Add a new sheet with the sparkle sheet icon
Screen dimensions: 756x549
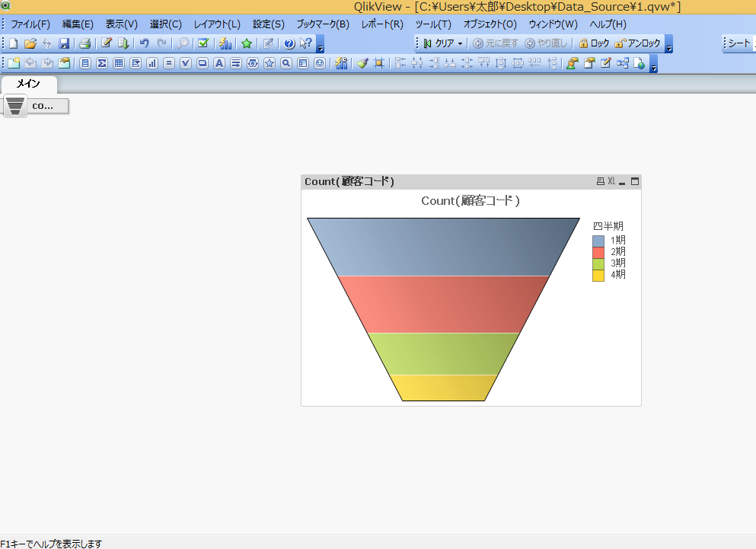14,63
